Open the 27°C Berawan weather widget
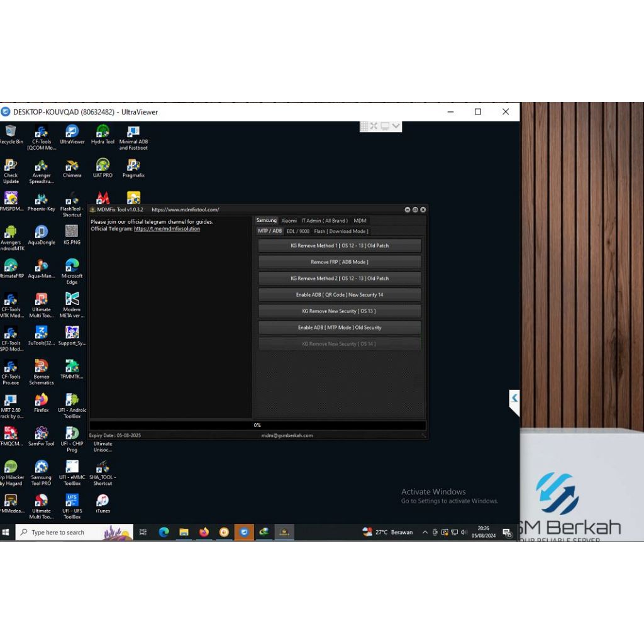 387,532
